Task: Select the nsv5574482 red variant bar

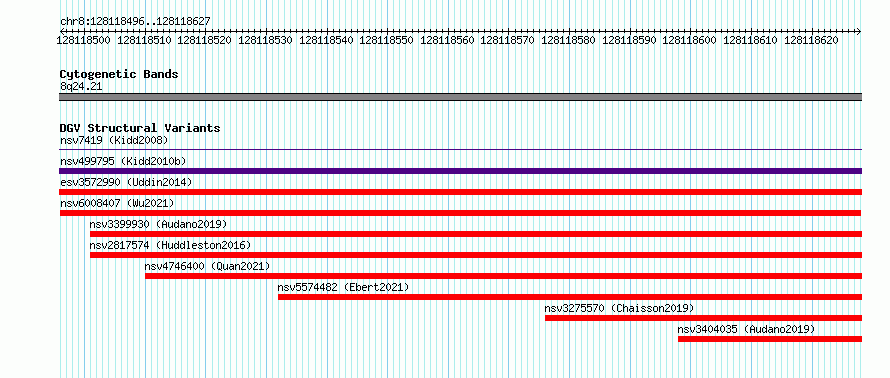Action: pos(570,297)
